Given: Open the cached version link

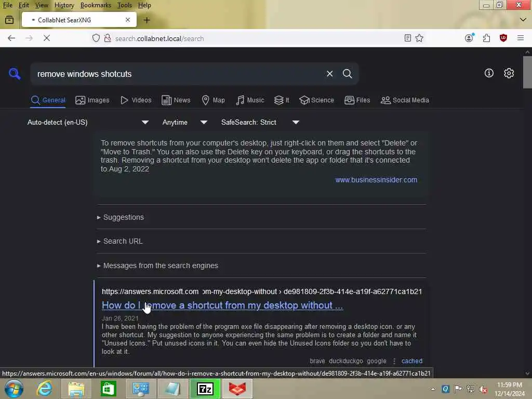Looking at the screenshot, I should (x=412, y=361).
